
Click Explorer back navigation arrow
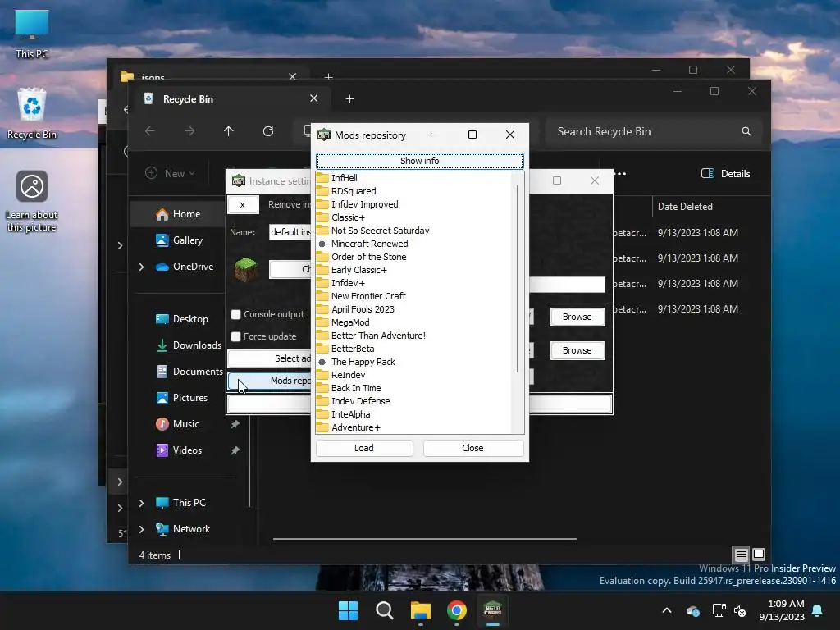[x=150, y=131]
